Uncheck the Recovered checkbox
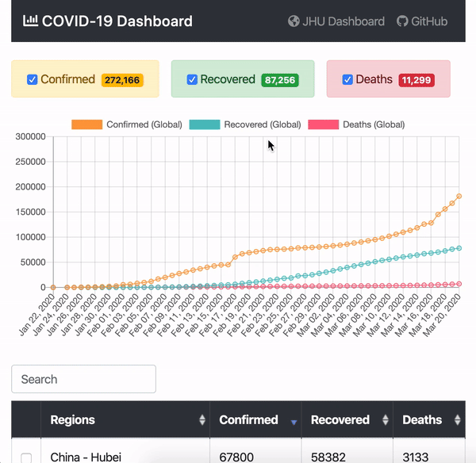476x463 pixels. tap(192, 79)
